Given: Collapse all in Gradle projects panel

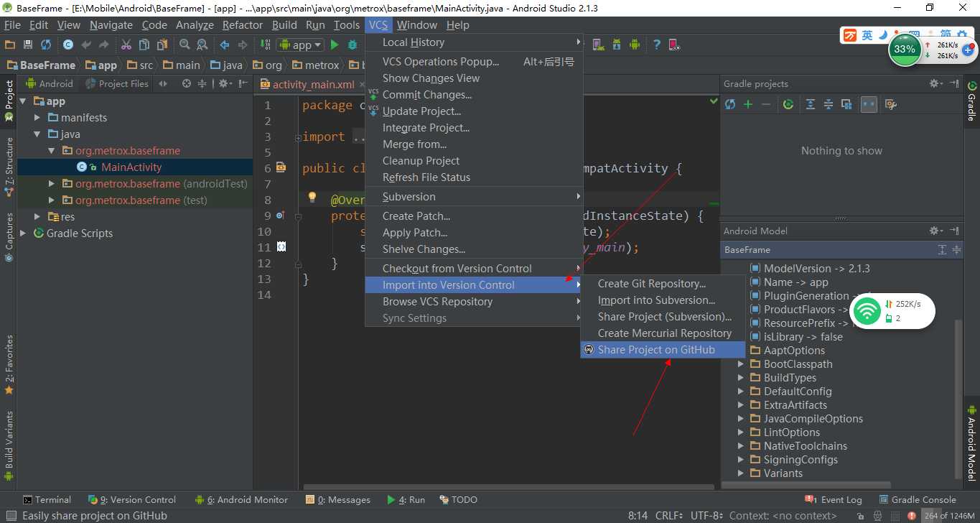Looking at the screenshot, I should (829, 104).
